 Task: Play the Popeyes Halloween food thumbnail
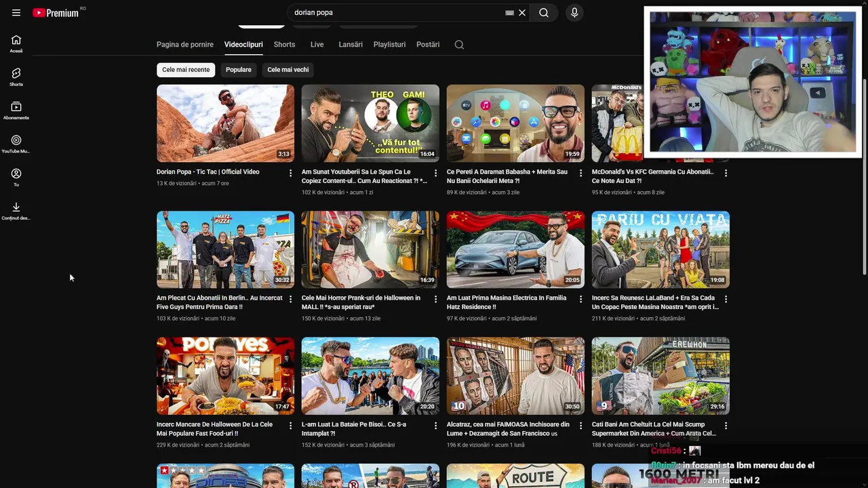tap(225, 376)
